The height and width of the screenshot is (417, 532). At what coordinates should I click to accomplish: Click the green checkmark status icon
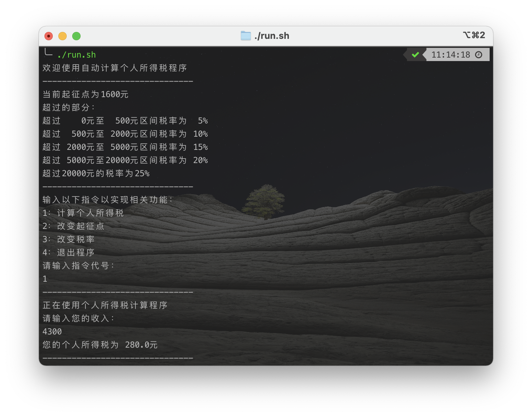click(x=415, y=55)
